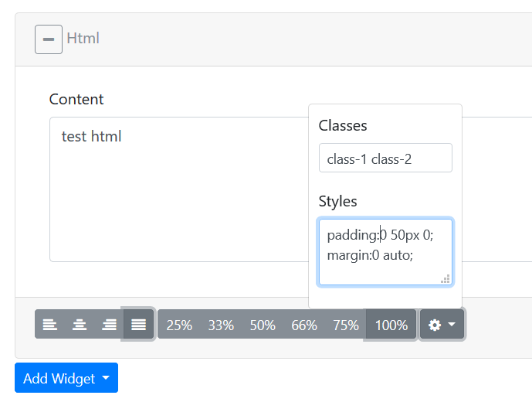532x402 pixels.
Task: Focus the Classes input field
Action: 385,158
